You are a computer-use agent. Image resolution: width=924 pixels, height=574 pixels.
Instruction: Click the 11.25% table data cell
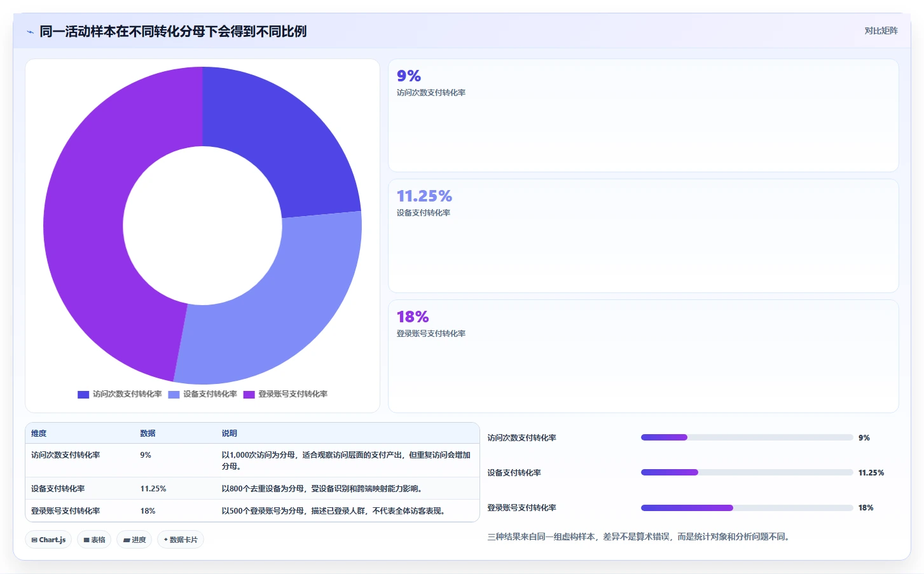[153, 489]
